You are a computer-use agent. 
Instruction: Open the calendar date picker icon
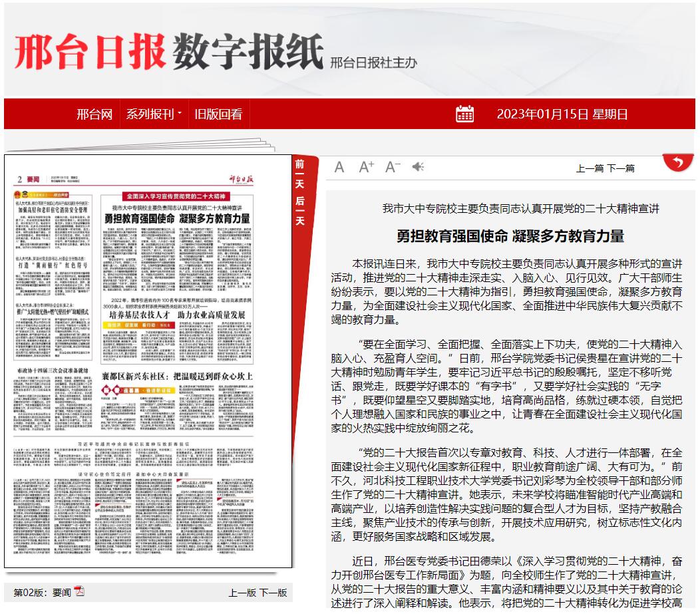coord(465,114)
